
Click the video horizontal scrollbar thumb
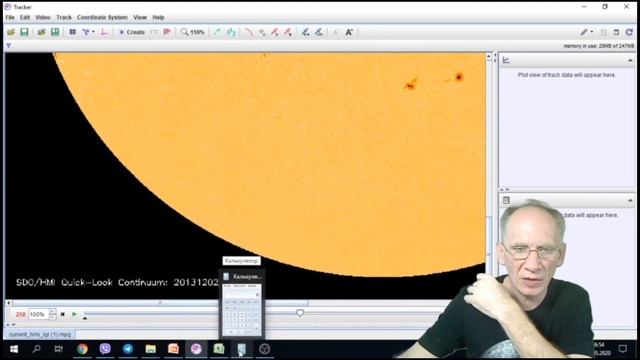click(x=160, y=303)
